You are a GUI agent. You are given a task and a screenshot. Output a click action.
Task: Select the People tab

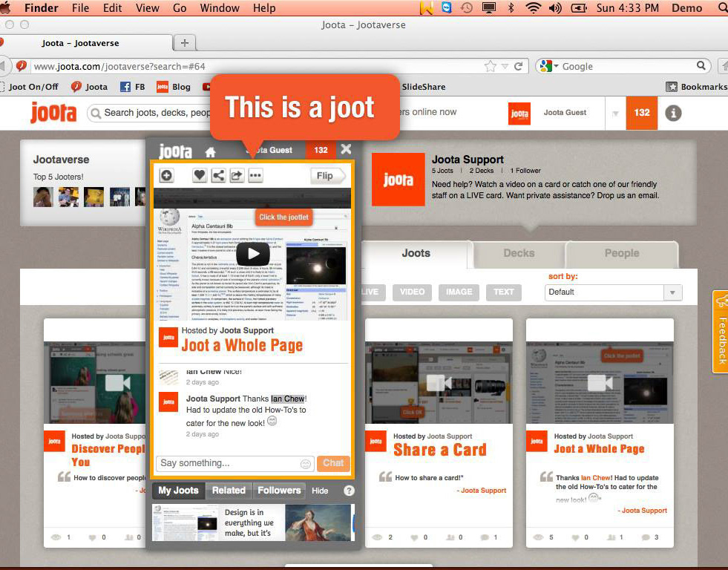622,253
